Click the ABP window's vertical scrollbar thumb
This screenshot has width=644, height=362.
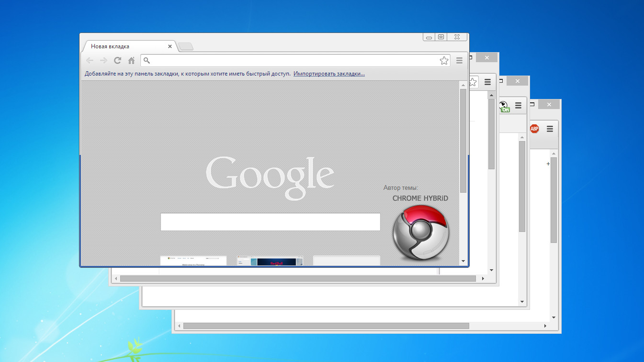click(554, 200)
